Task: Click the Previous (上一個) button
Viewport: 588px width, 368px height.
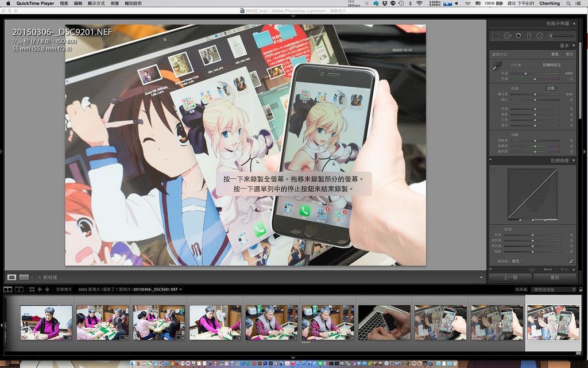Action: click(x=510, y=278)
